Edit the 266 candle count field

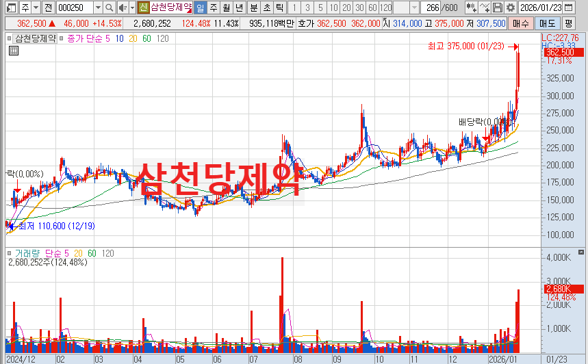[x=431, y=8]
